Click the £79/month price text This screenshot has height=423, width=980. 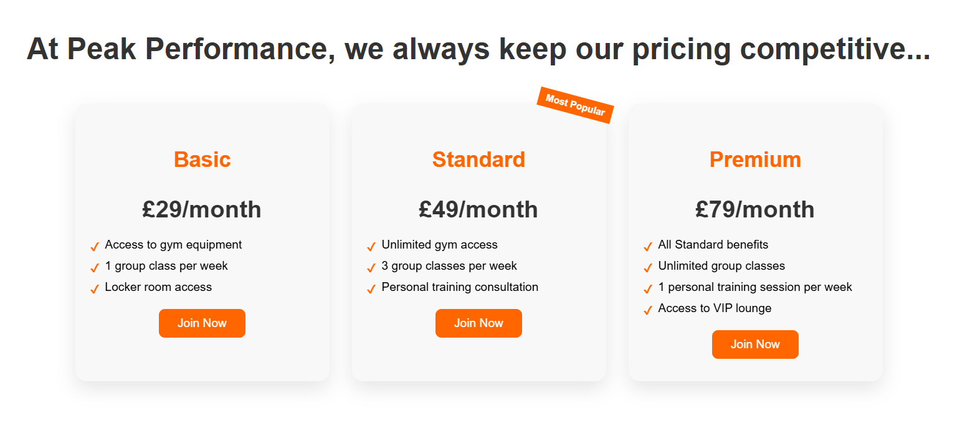755,209
